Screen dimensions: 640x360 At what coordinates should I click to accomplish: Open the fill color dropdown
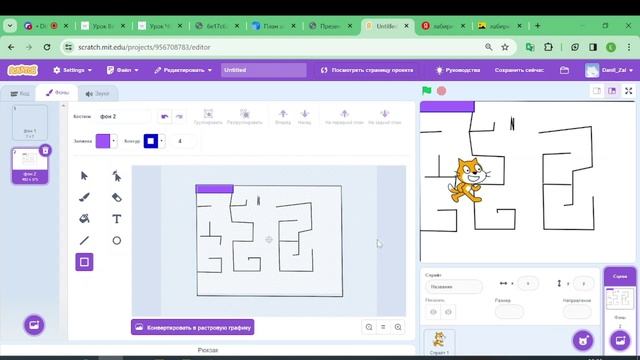pos(113,141)
